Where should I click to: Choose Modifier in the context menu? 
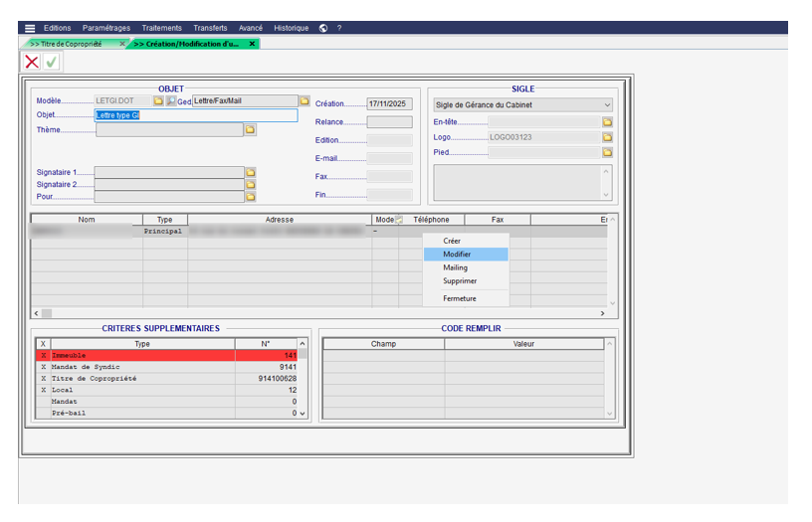458,255
